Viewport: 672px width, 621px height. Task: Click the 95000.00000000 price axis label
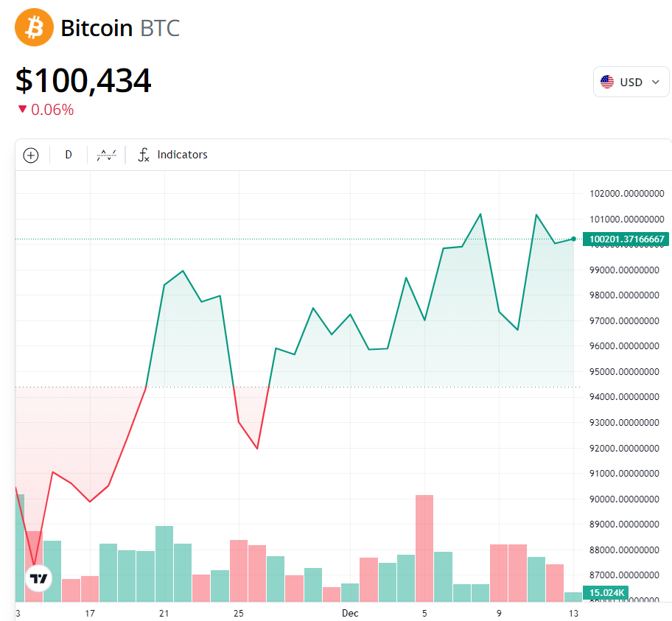624,371
